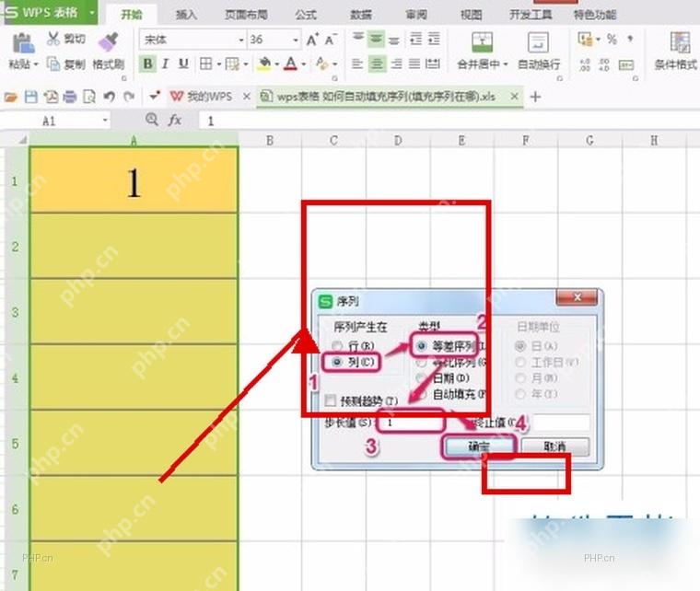Image resolution: width=700 pixels, height=591 pixels.
Task: Expand the Merge and Center dropdown arrow
Action: coord(506,64)
